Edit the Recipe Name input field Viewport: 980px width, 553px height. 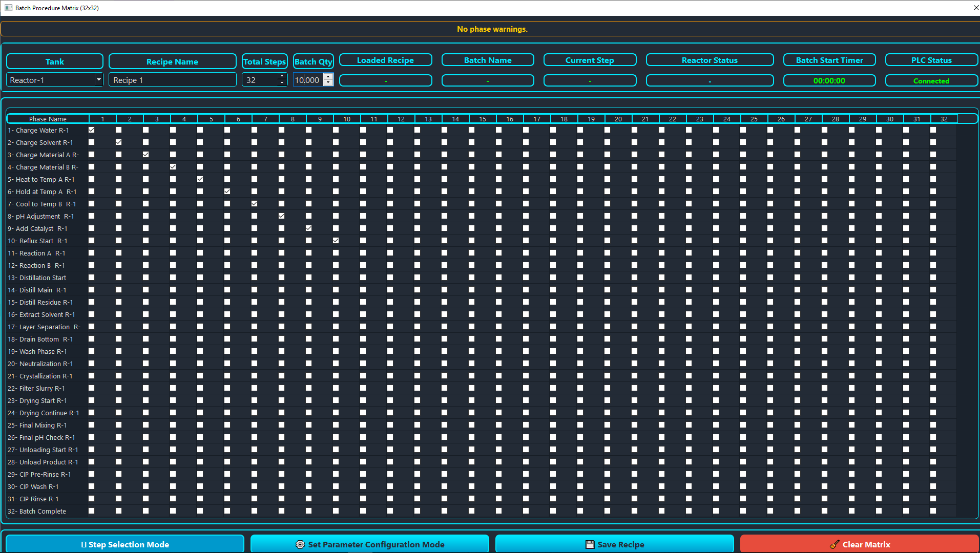click(x=172, y=79)
